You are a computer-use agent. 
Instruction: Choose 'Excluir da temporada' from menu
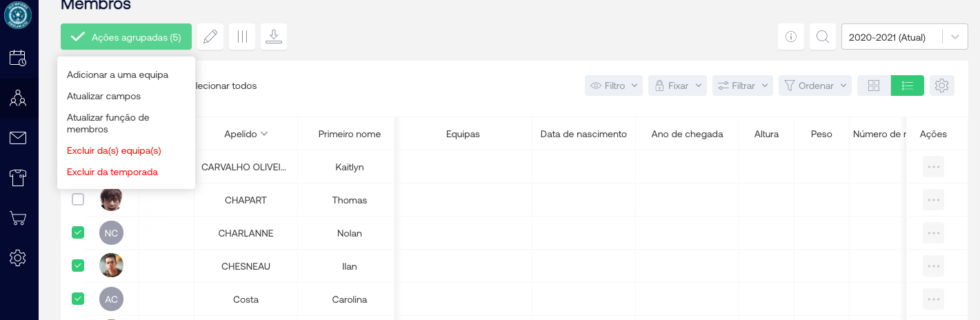coord(112,172)
